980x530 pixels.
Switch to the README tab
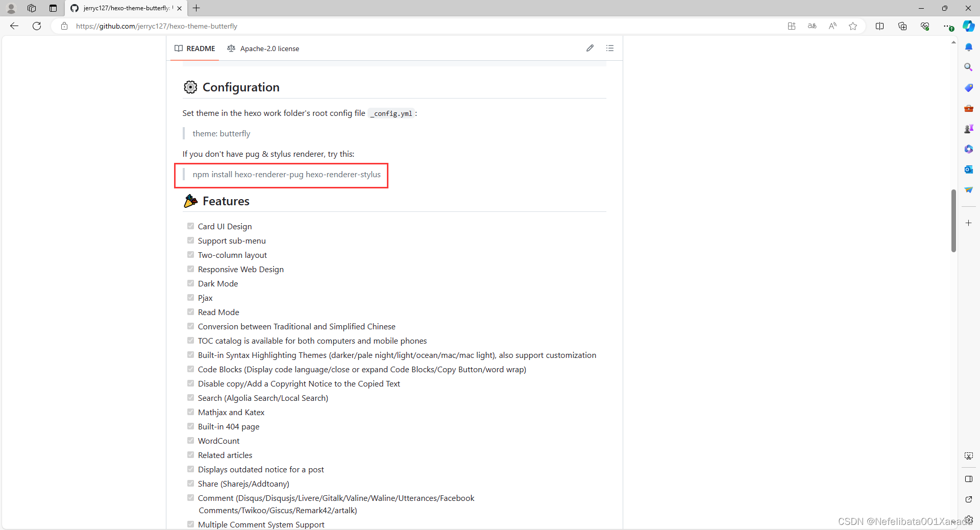coord(195,49)
